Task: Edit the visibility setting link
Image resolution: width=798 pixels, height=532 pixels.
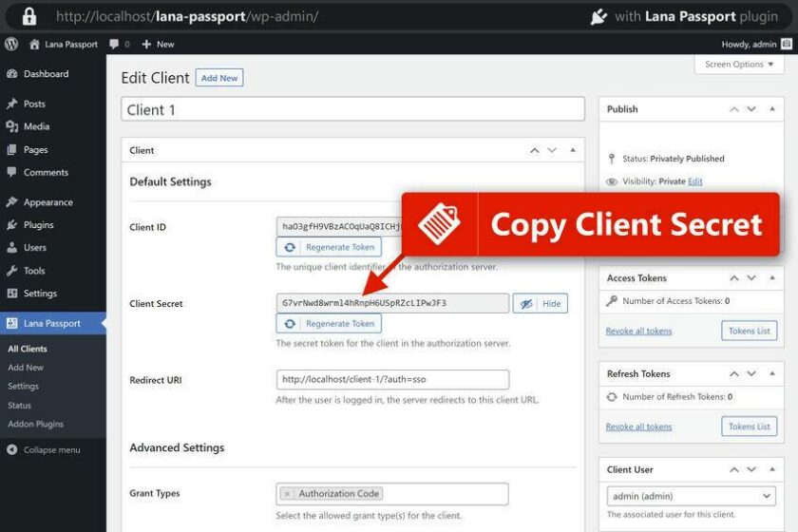Action: [695, 181]
